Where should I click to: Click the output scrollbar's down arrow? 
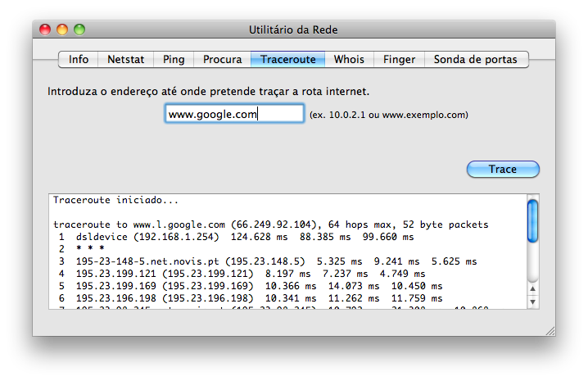tap(532, 301)
